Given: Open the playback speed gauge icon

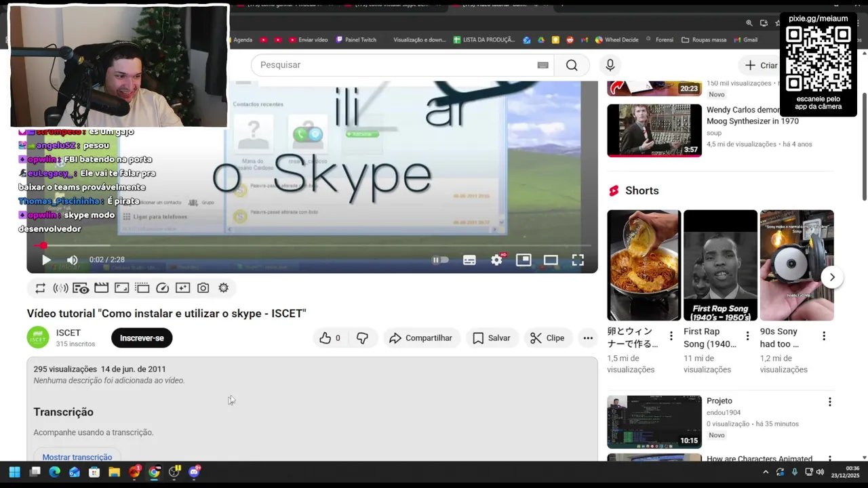Looking at the screenshot, I should 162,288.
